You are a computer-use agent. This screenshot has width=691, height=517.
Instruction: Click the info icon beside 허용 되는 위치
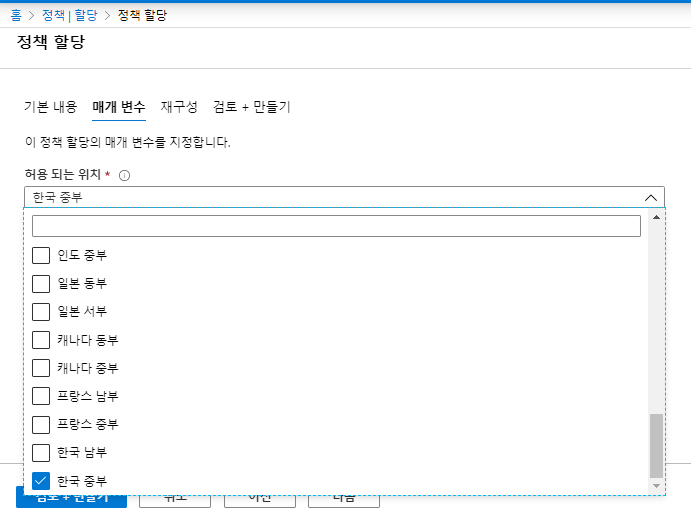click(125, 176)
